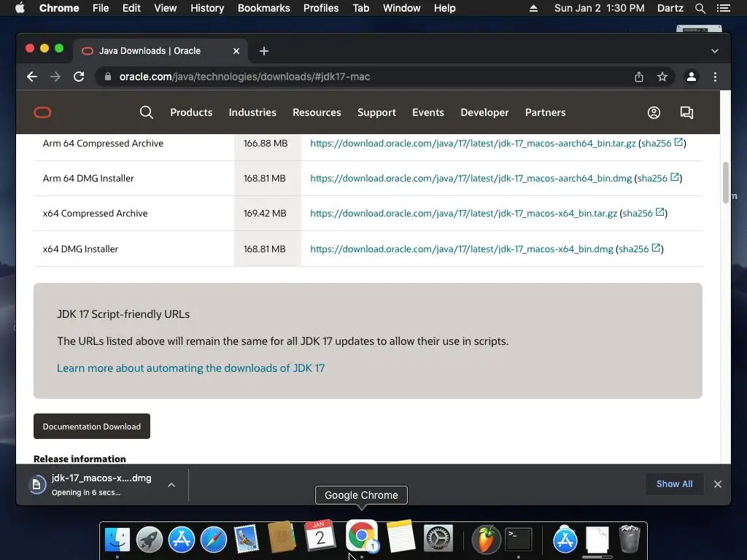Open Oracle site search
The width and height of the screenshot is (747, 560).
tap(146, 112)
